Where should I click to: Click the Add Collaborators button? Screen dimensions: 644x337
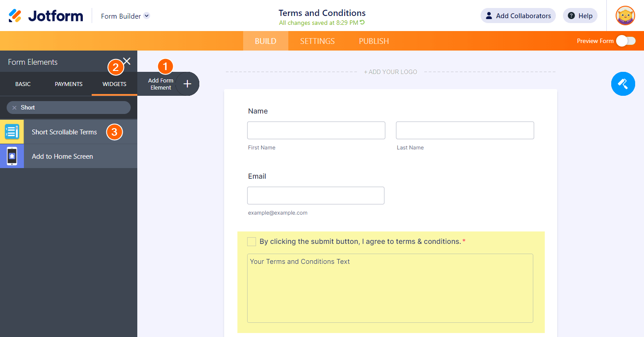click(x=518, y=16)
